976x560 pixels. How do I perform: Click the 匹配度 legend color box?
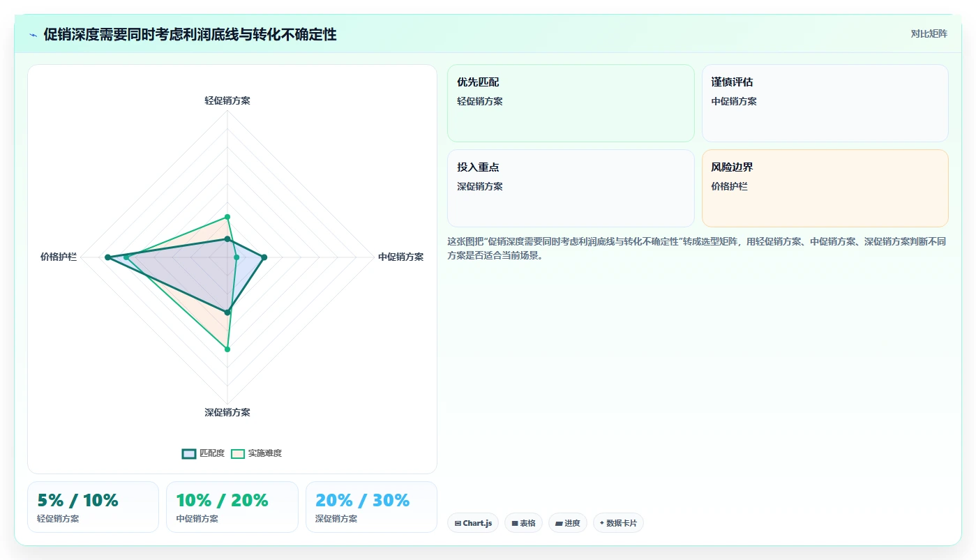[189, 453]
